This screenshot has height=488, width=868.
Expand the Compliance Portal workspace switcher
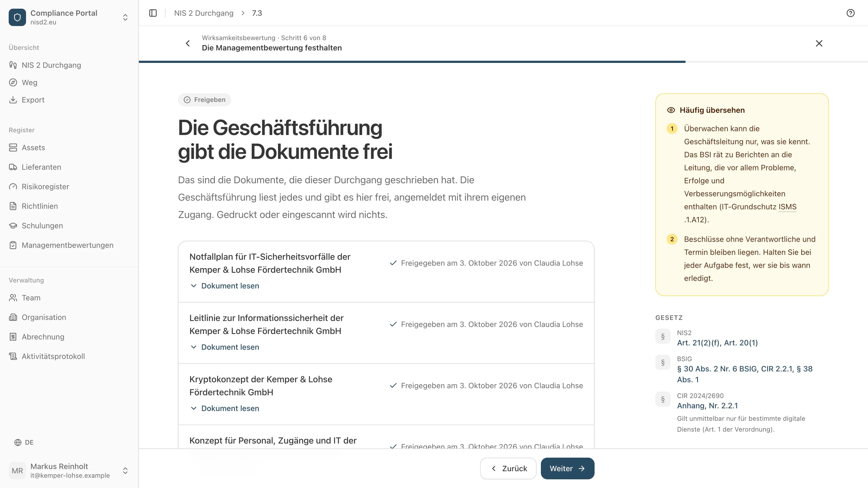point(125,17)
